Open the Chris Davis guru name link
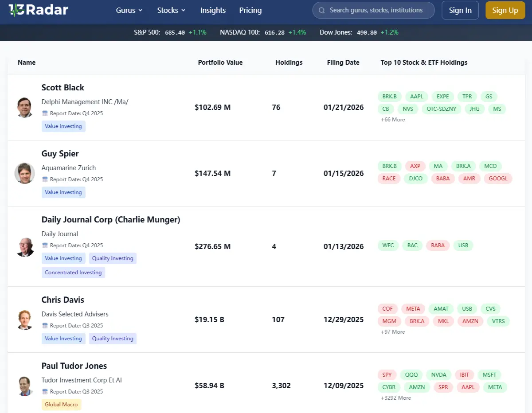Image resolution: width=532 pixels, height=413 pixels. tap(63, 300)
